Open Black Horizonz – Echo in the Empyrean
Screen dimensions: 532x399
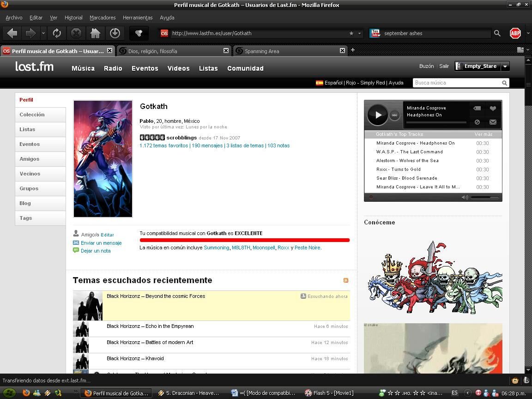(150, 326)
